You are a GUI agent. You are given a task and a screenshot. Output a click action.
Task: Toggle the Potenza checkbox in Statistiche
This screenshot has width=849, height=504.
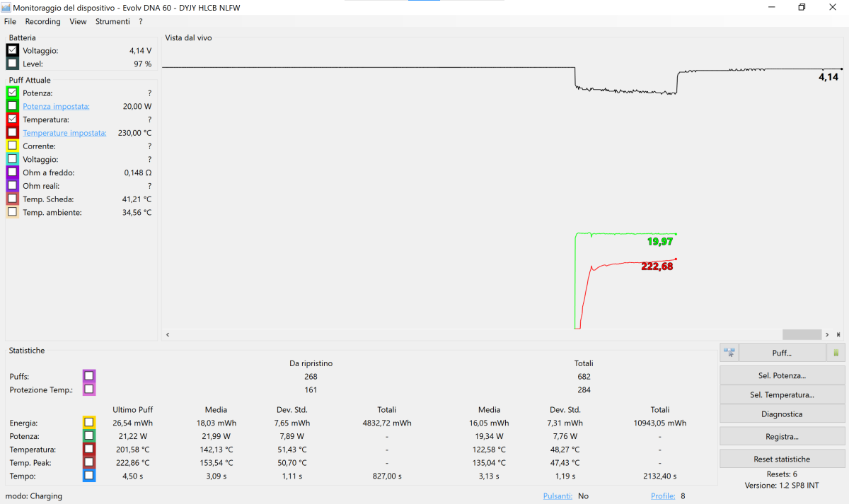click(88, 436)
